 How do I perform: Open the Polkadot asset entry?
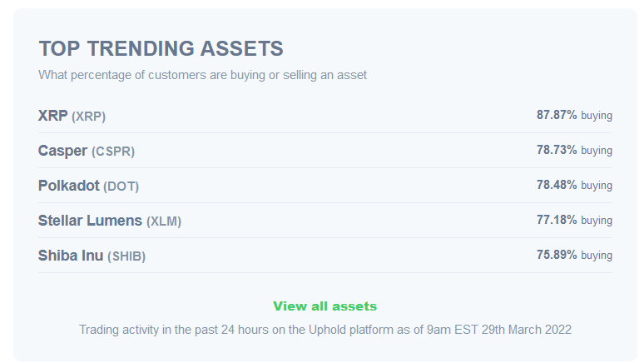325,186
